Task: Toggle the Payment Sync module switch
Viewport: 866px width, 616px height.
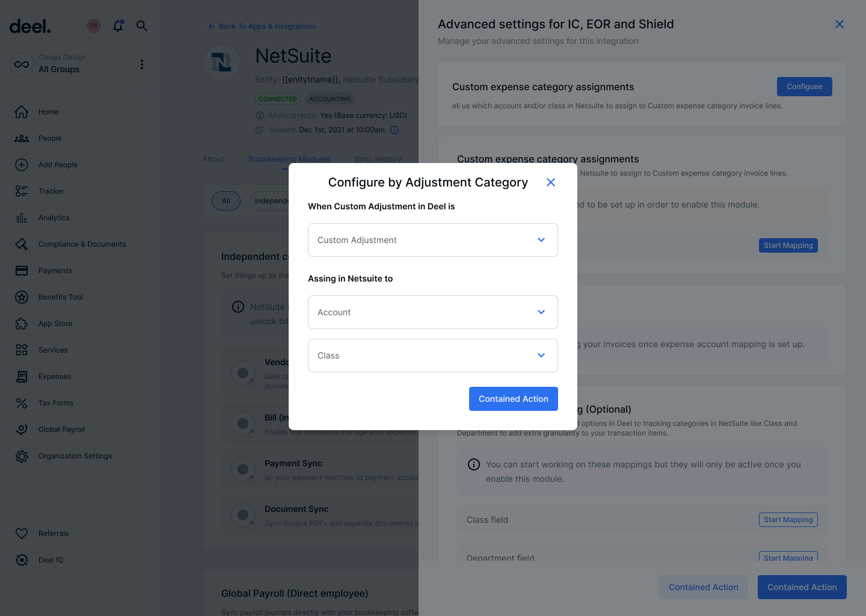Action: [x=243, y=469]
